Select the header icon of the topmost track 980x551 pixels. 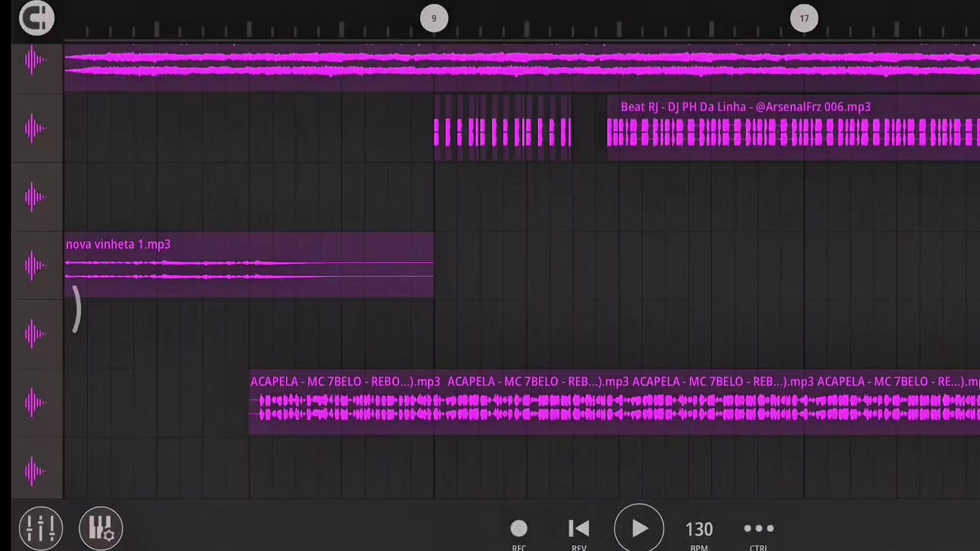pyautogui.click(x=37, y=60)
